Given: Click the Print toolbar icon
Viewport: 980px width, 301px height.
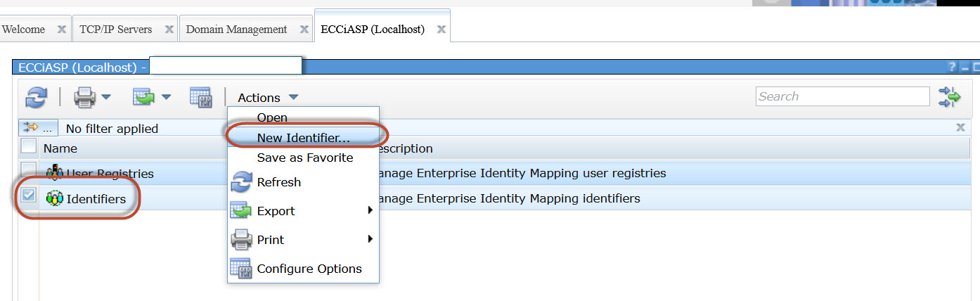Looking at the screenshot, I should pyautogui.click(x=84, y=97).
